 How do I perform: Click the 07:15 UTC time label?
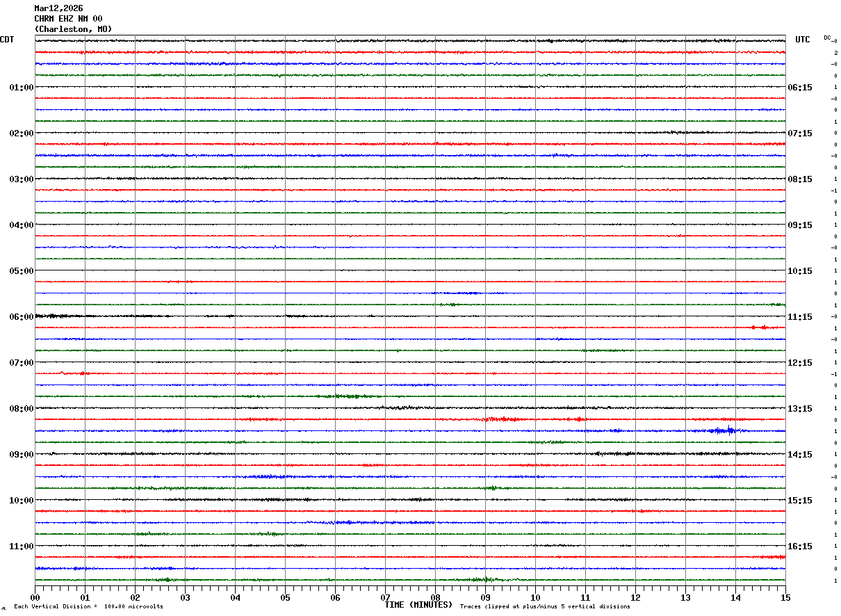pyautogui.click(x=800, y=133)
